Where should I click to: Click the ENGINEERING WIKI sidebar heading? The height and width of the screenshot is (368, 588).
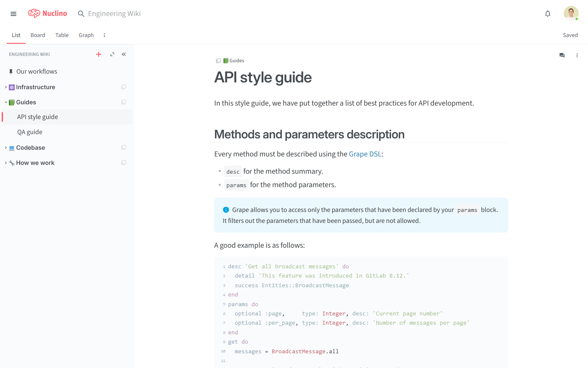pyautogui.click(x=29, y=54)
